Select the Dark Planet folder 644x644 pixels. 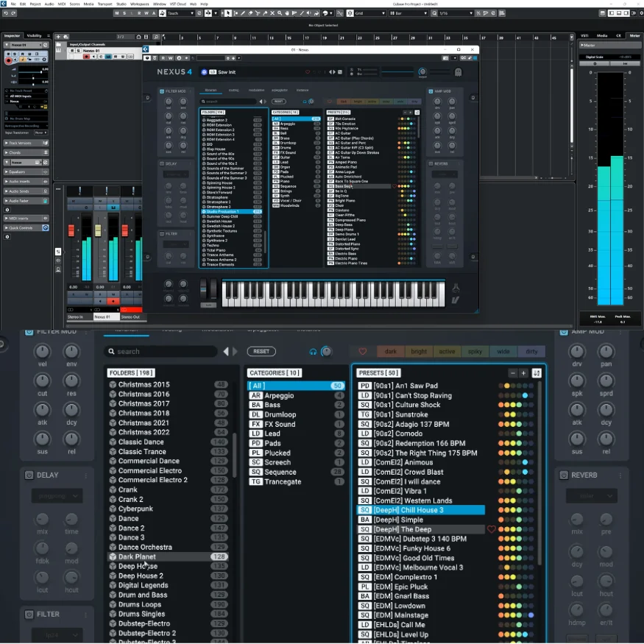click(137, 557)
